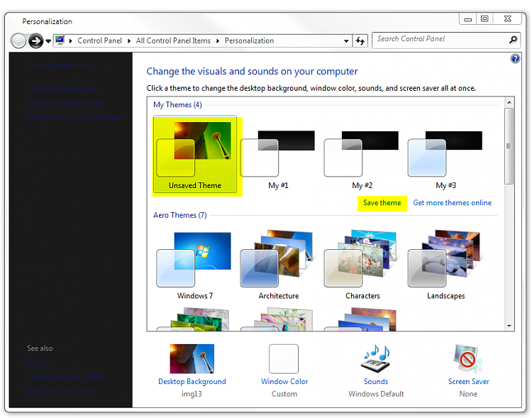This screenshot has width=532, height=418.
Task: Select the Characters Aero theme
Action: [362, 265]
